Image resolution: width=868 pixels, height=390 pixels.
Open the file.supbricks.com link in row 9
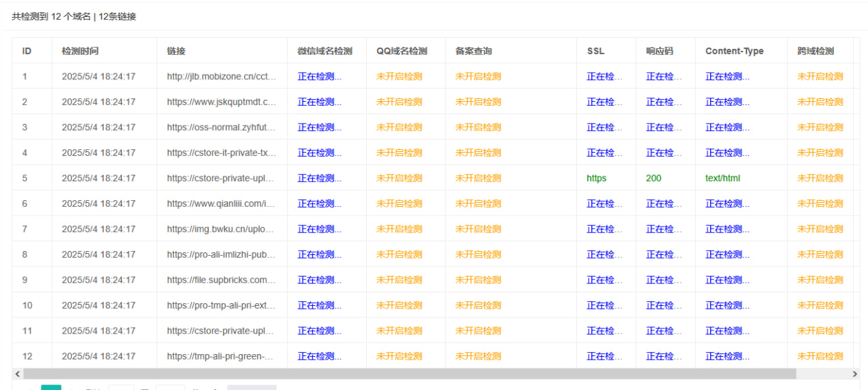[x=221, y=280]
